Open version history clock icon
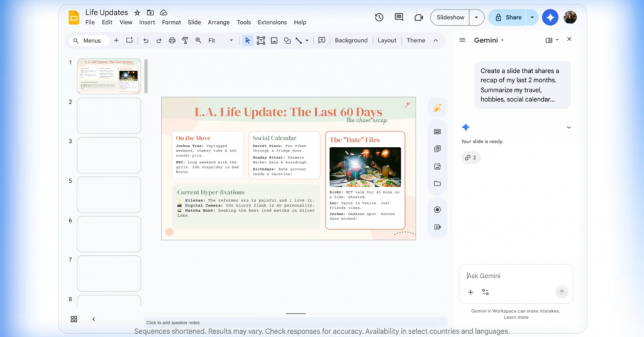Viewport: 644px width, 337px height. (x=379, y=17)
